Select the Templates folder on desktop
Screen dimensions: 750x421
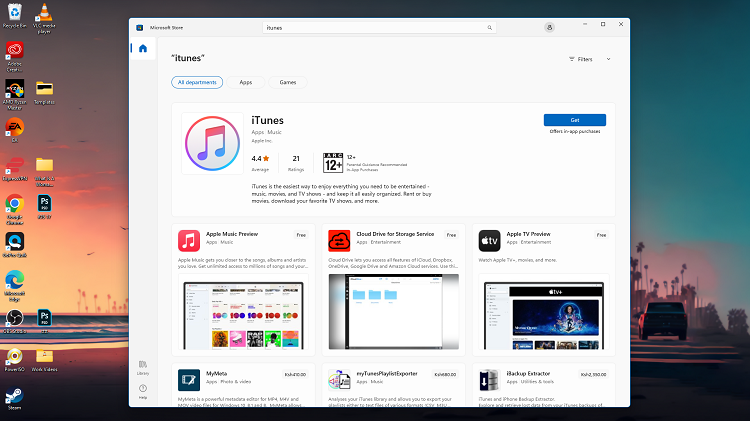pos(44,92)
